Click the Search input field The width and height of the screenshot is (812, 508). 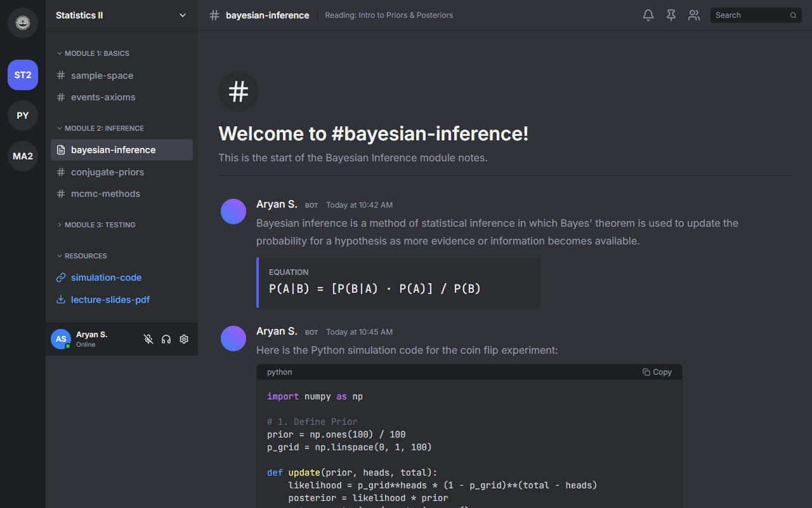click(750, 15)
